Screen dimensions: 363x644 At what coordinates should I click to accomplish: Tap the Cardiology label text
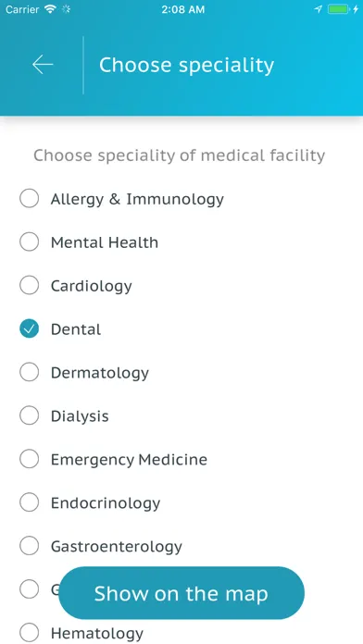tap(92, 286)
